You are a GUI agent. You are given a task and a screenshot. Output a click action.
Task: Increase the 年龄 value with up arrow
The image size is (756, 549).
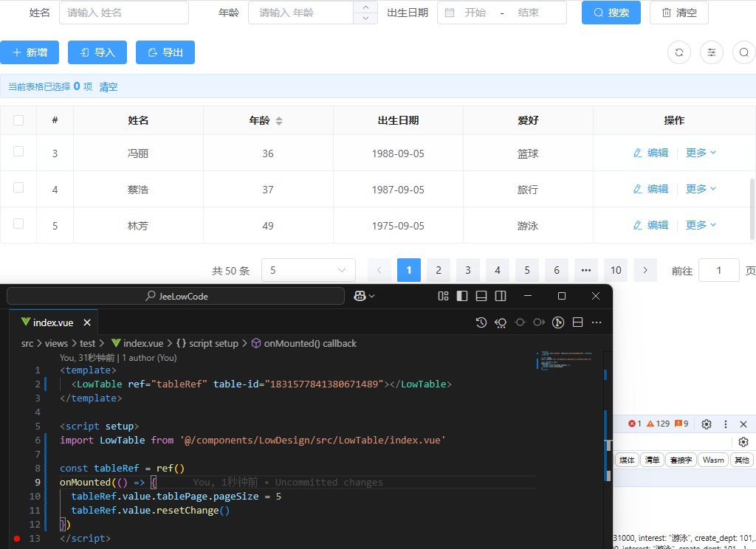point(365,7)
